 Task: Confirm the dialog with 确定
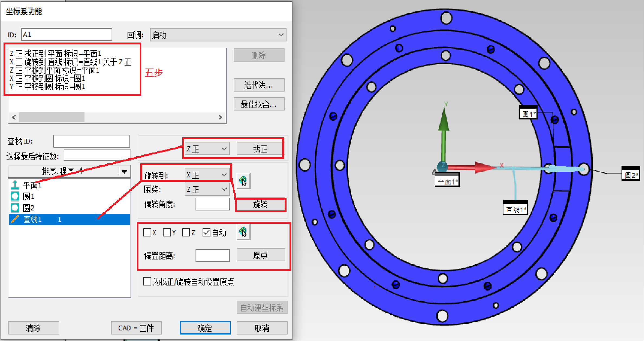pos(205,328)
